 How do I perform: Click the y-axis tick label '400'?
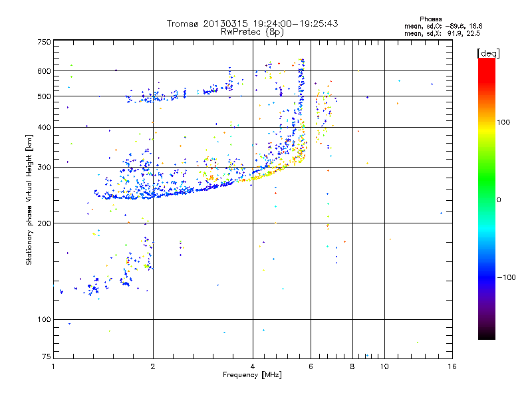[45, 128]
